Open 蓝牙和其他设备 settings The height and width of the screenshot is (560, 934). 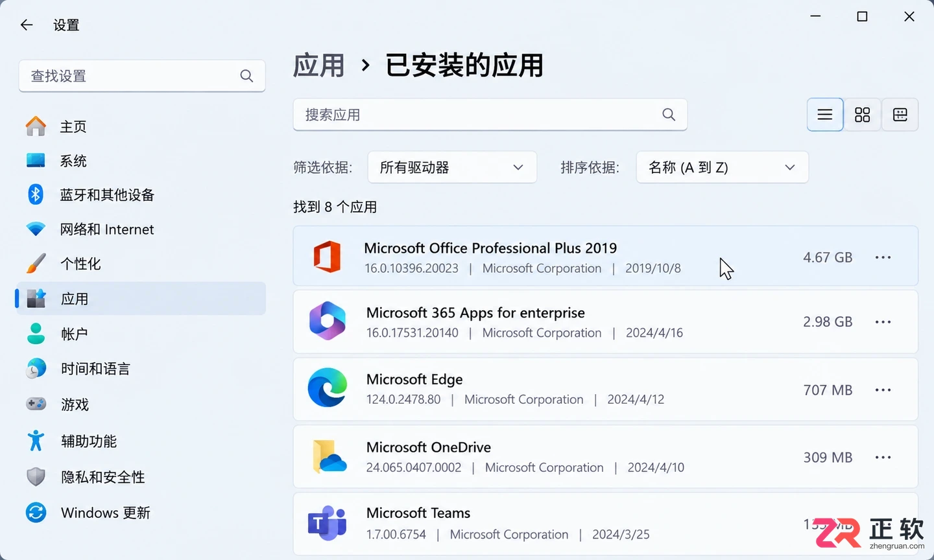click(x=142, y=194)
